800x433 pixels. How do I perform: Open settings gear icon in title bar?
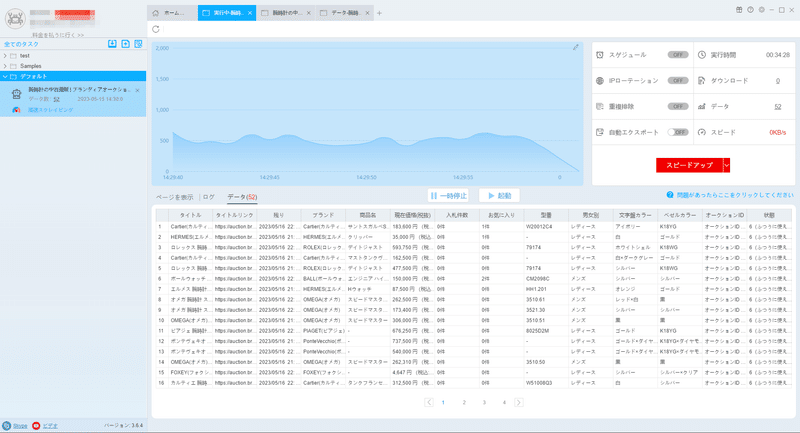click(x=762, y=10)
